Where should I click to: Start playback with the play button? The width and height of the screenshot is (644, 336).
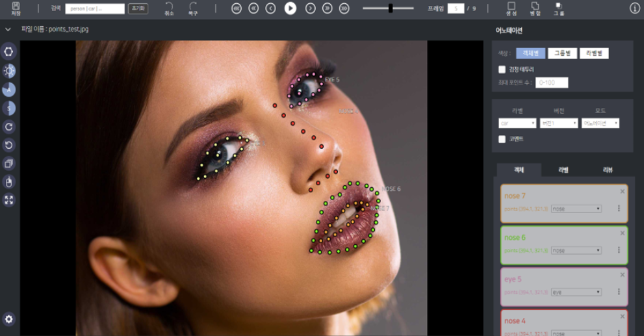(290, 8)
